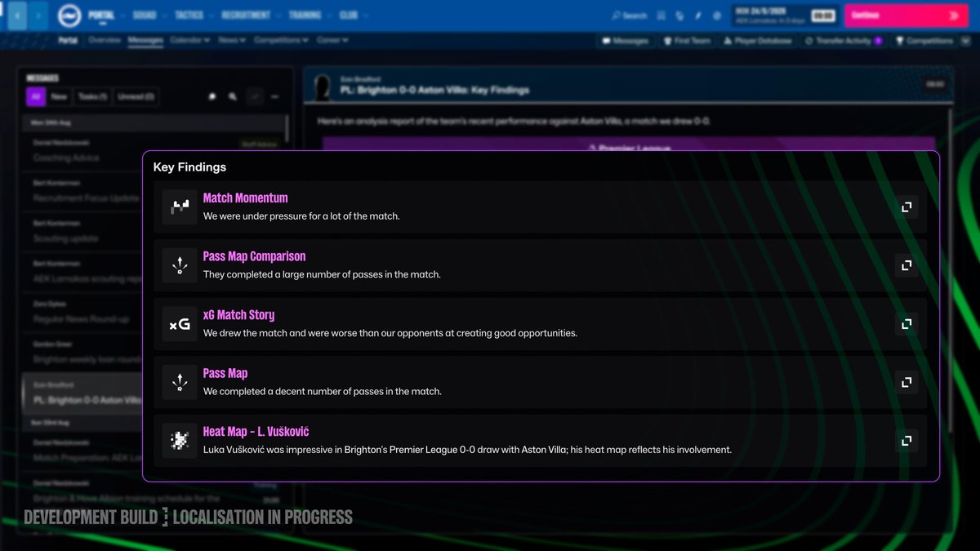Screen dimensions: 980x551
Task: Click the third icon right of Search
Action: coord(698,16)
